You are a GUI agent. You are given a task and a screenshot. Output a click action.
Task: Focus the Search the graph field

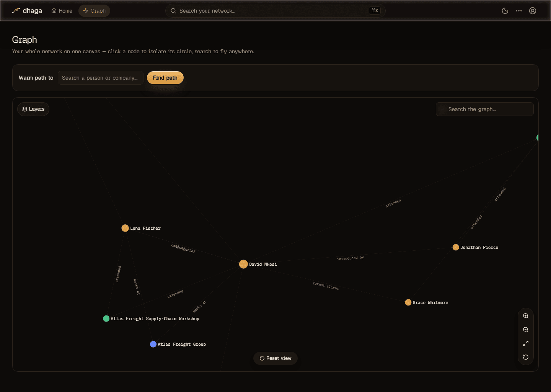click(485, 109)
